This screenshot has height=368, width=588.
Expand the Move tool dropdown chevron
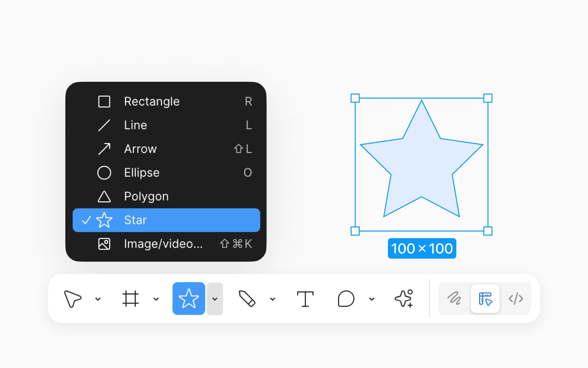point(98,299)
